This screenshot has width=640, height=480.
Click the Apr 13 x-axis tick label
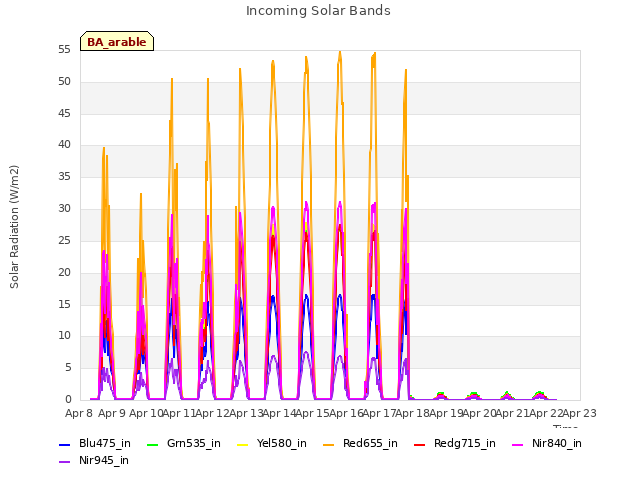(x=246, y=413)
